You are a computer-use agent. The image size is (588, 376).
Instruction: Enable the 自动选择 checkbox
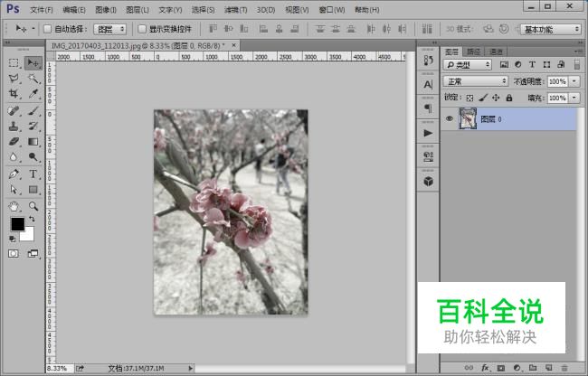tap(47, 29)
